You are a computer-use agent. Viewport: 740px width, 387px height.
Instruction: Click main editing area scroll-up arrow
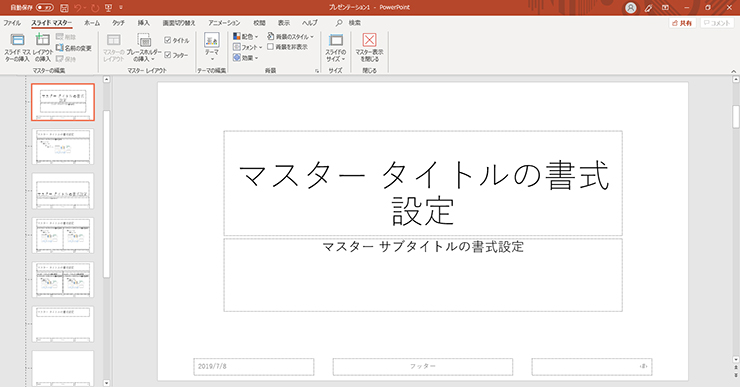pyautogui.click(x=735, y=79)
